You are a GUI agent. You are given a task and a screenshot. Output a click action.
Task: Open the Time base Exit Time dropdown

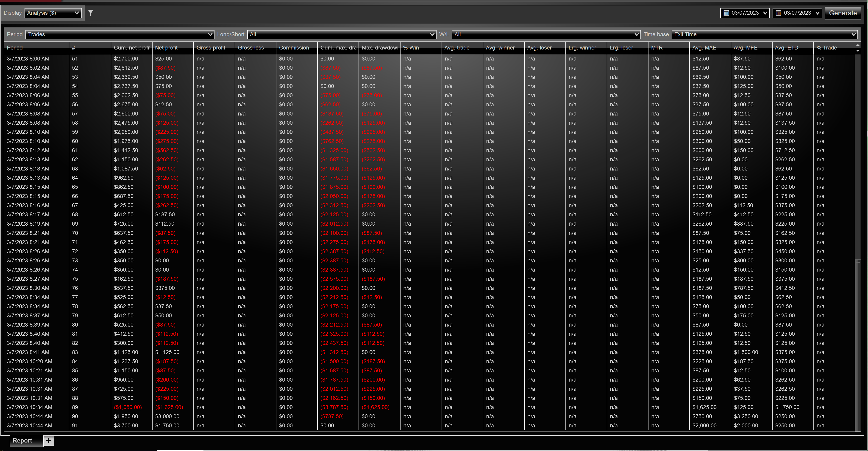point(764,34)
